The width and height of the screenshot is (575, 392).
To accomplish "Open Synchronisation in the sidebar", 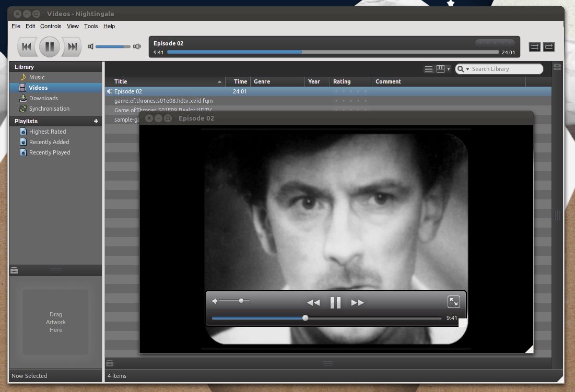I will pos(55,109).
